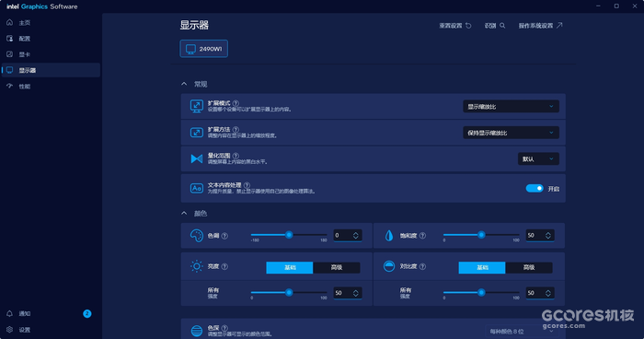Click the magnifier icon beside 识别
The width and height of the screenshot is (644, 339).
[502, 26]
